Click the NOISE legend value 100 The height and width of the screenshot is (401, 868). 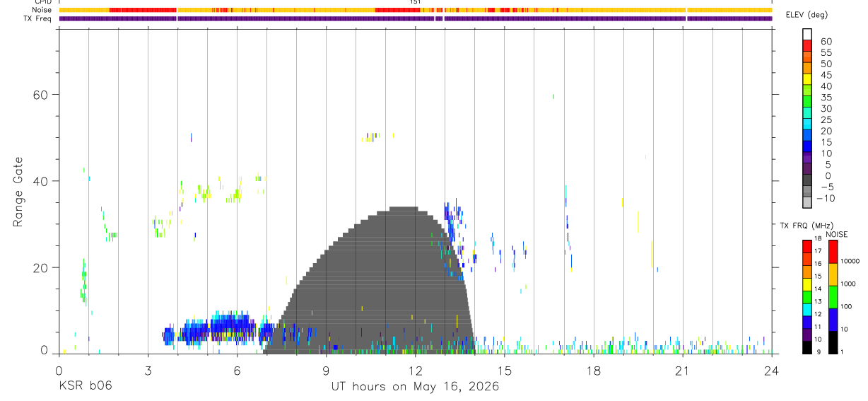click(x=848, y=307)
